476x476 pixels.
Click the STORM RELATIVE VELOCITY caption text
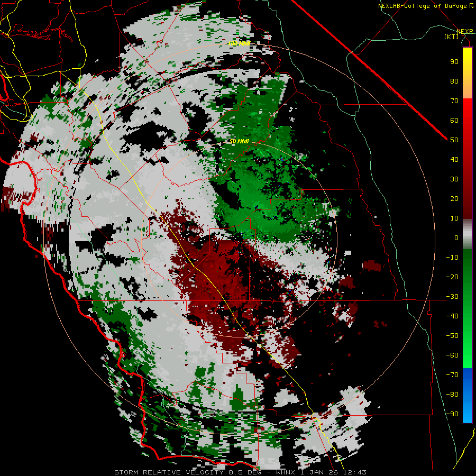click(169, 472)
